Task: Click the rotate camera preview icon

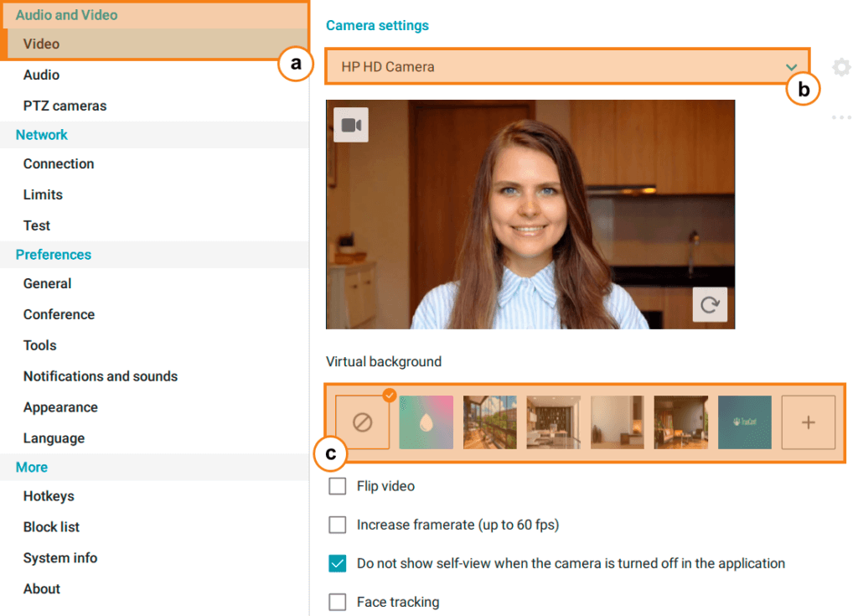Action: [x=710, y=305]
